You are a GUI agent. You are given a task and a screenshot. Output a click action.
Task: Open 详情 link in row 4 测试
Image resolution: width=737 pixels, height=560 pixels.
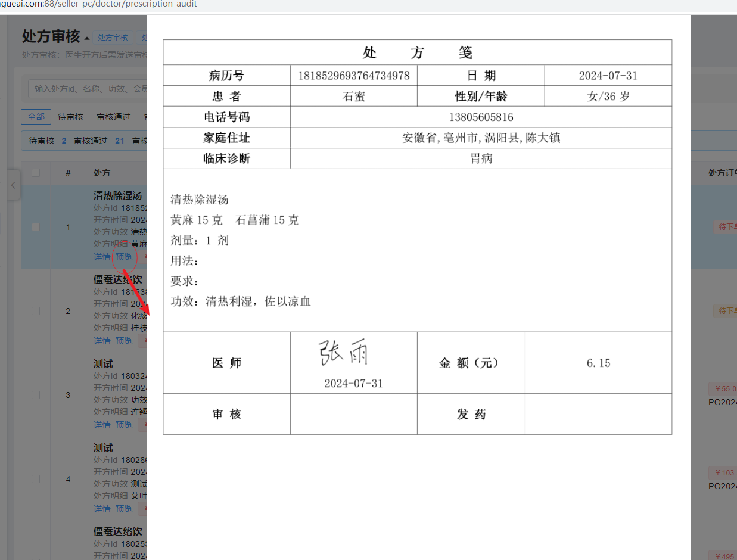102,509
